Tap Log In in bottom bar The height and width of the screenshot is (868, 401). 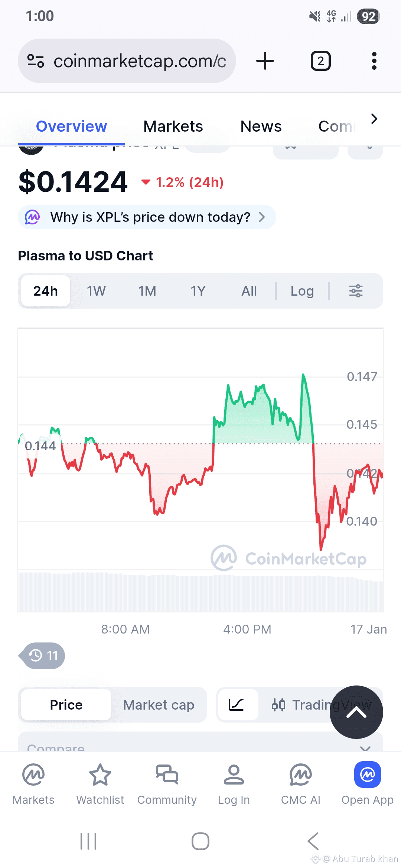click(234, 783)
